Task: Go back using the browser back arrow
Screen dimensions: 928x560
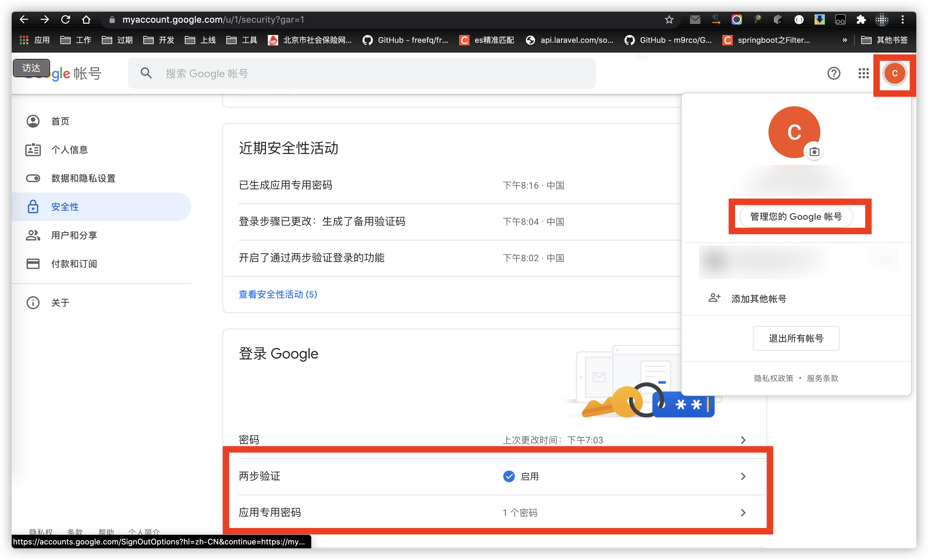Action: (x=24, y=19)
